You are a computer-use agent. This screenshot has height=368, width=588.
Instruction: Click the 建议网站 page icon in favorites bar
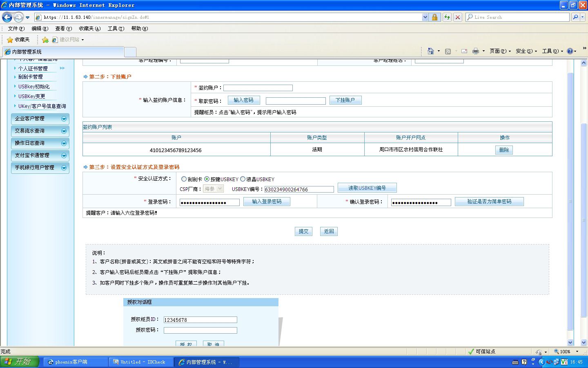pos(55,40)
